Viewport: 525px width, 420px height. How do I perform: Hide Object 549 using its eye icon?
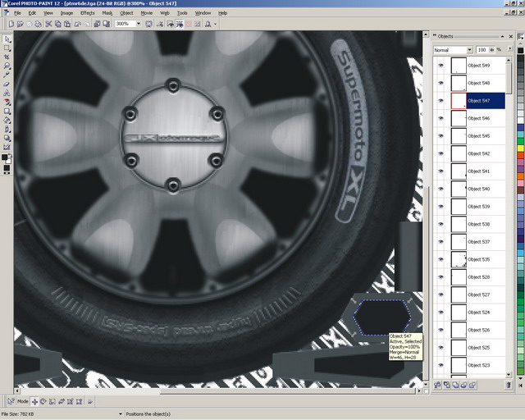(x=441, y=65)
